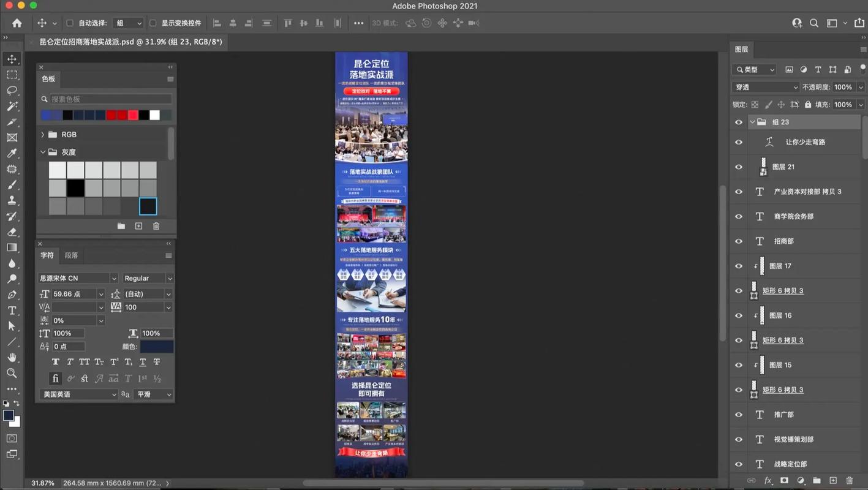This screenshot has width=868, height=490.
Task: Open the 思源宋体 CN font family dropdown
Action: 113,278
